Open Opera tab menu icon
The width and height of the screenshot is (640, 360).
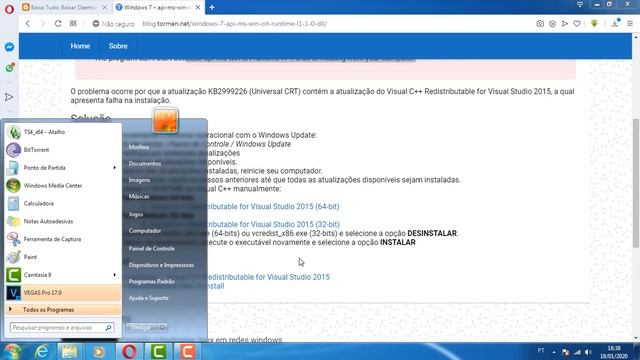[x=580, y=4]
